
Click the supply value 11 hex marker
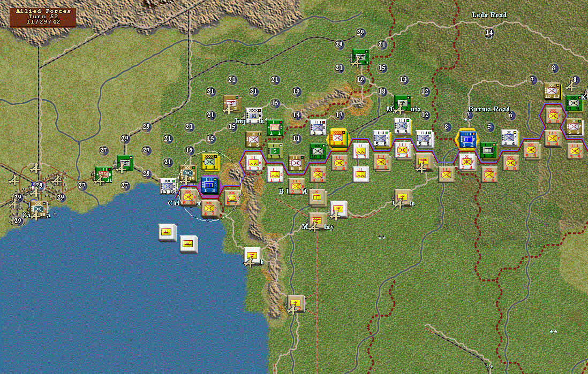[x=296, y=139]
